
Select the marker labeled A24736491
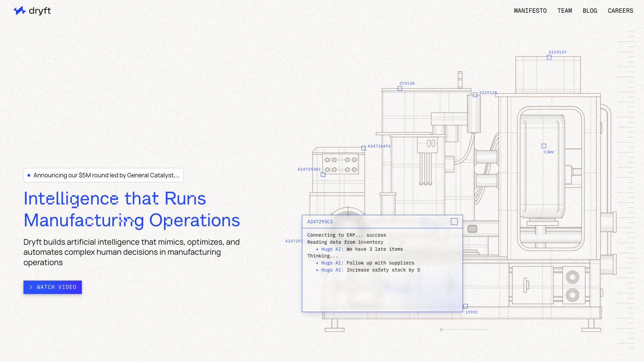pos(364,148)
